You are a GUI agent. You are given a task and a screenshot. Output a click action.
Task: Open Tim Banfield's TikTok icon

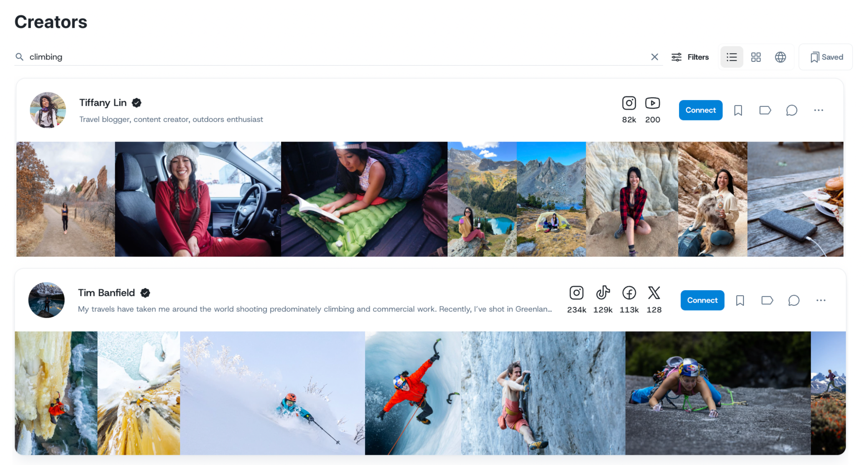pyautogui.click(x=603, y=293)
